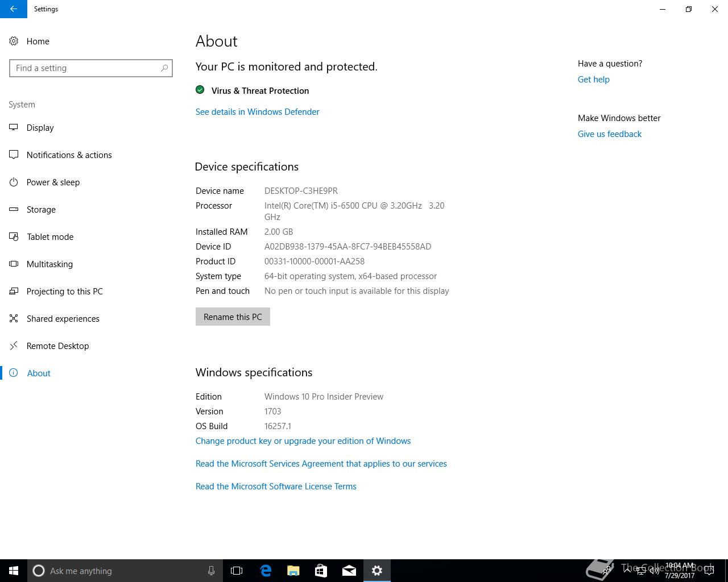The width and height of the screenshot is (728, 582).
Task: Open the People icon in system tray
Action: [606, 571]
